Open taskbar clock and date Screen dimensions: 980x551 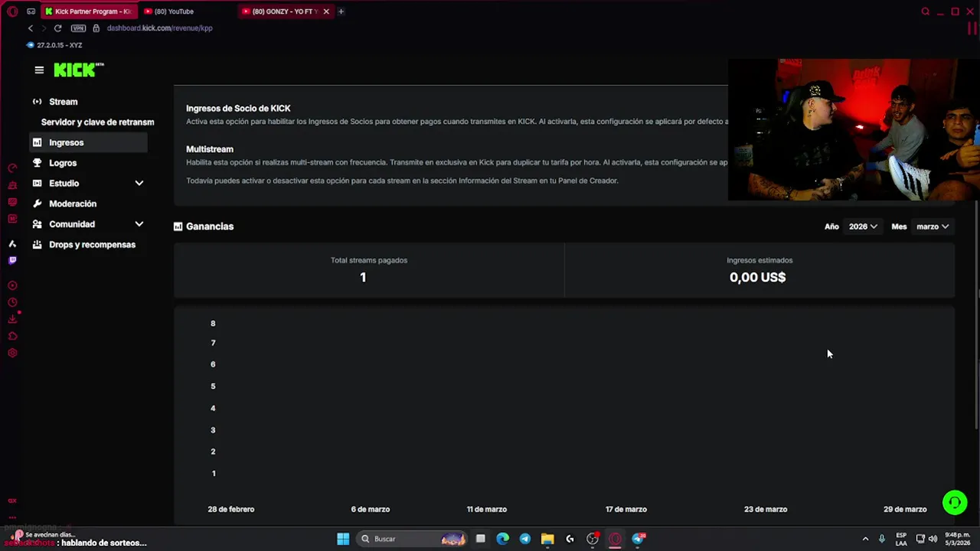tap(958, 539)
